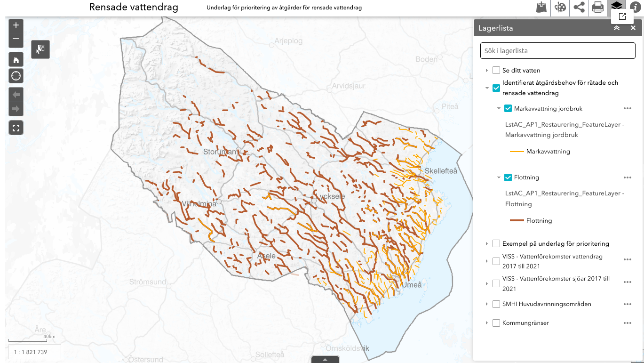Enable the Kommungränser layer
Image resolution: width=644 pixels, height=363 pixels.
496,323
